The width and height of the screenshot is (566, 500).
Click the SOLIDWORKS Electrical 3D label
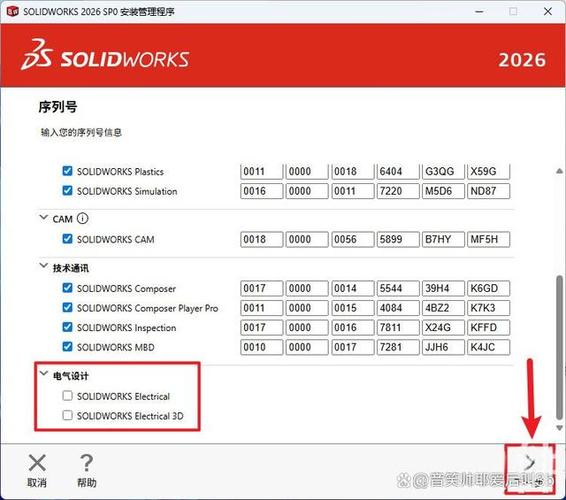[130, 416]
